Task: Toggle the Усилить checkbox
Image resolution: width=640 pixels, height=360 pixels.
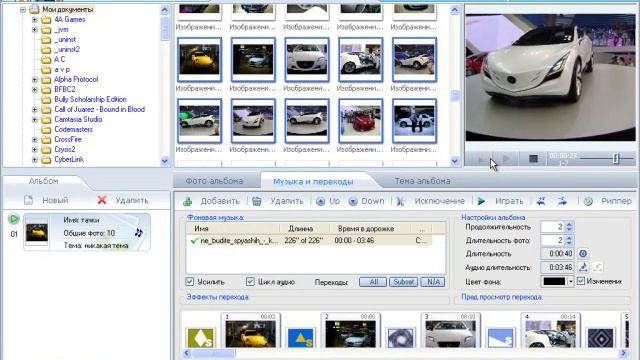Action: point(189,282)
